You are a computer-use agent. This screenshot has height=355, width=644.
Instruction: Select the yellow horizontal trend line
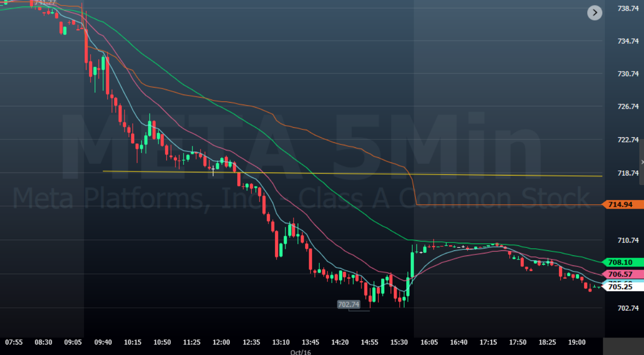(352, 173)
